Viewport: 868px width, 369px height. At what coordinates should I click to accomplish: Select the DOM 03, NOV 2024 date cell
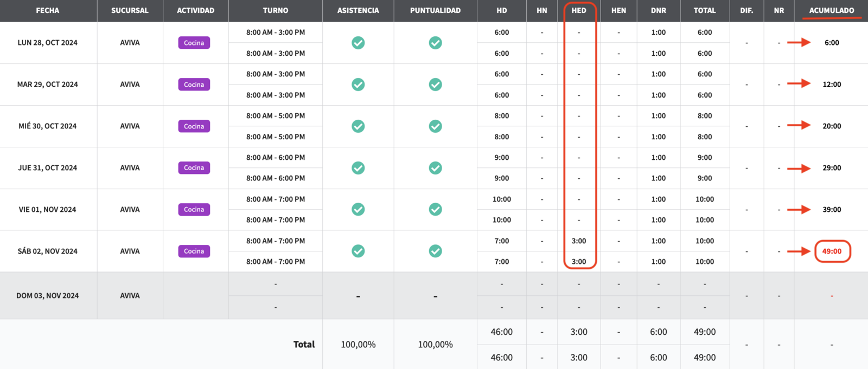(48, 296)
